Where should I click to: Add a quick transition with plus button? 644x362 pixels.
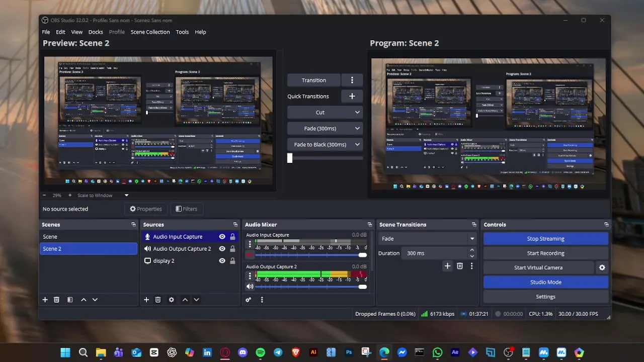[x=352, y=96]
